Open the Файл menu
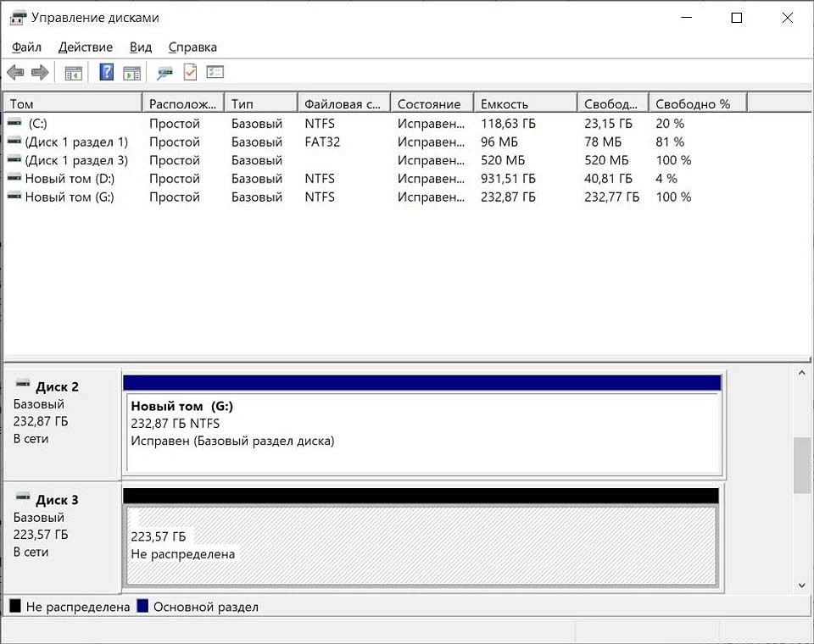This screenshot has width=814, height=644. 26,47
